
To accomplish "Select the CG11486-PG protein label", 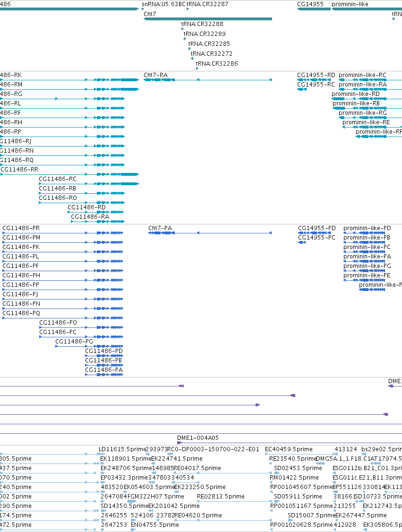I will [x=74, y=342].
